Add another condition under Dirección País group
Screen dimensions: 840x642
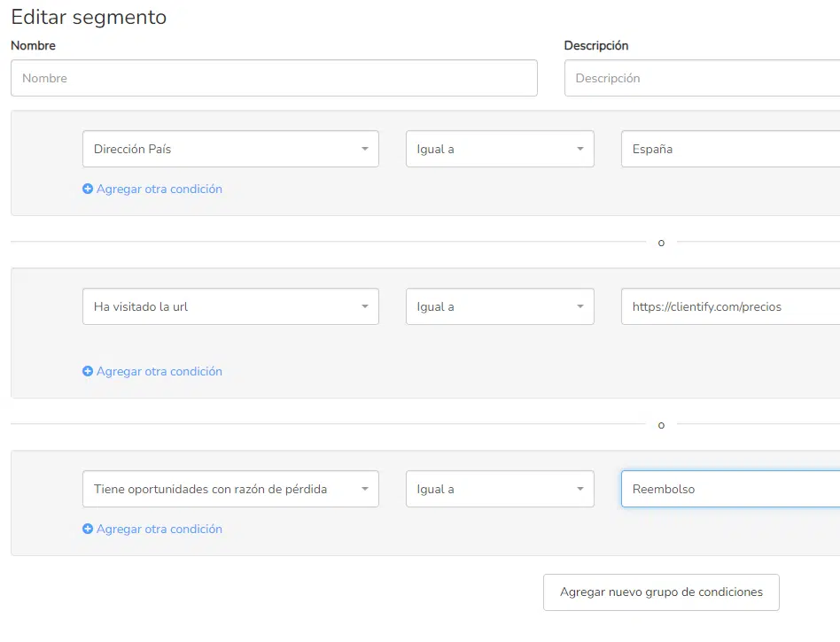pyautogui.click(x=159, y=189)
